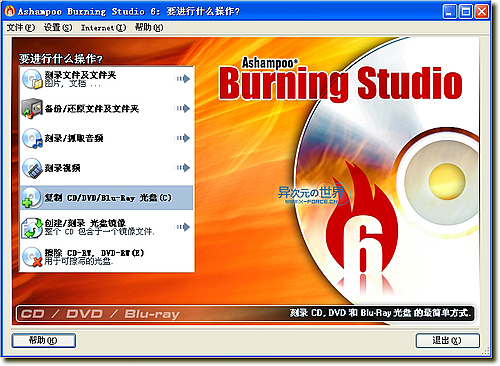
Task: Select the 刻录/抓取音频 entry text
Action: (74, 138)
